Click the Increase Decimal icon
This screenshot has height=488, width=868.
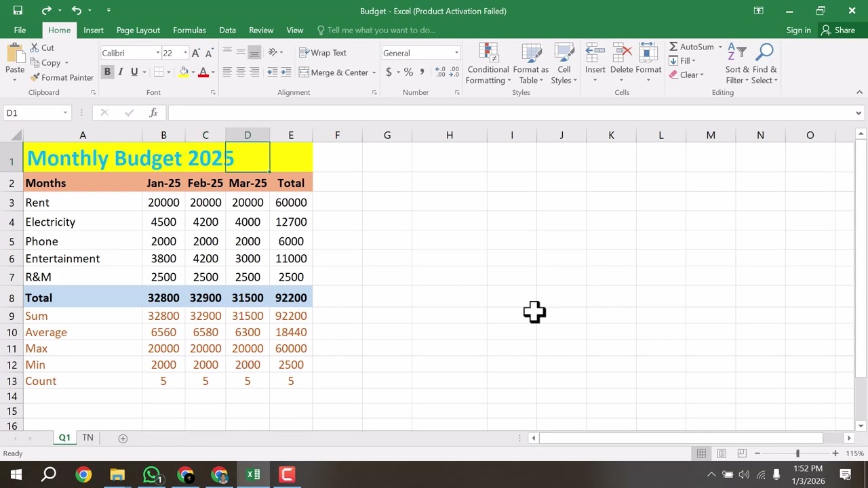tap(440, 72)
